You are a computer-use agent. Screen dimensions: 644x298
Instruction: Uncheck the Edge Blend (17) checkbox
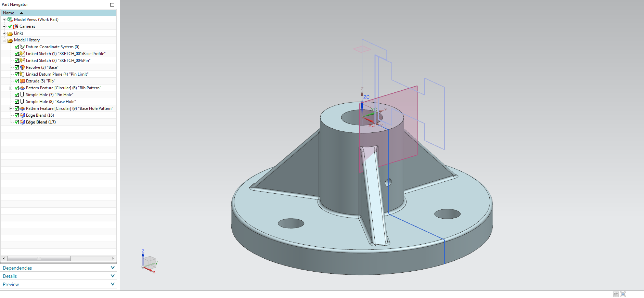coord(17,122)
